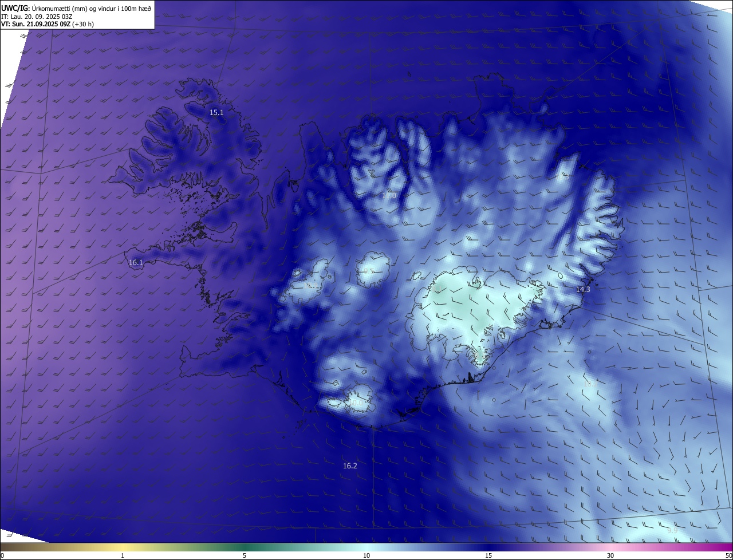Click the 1 tick label on the color scale
The width and height of the screenshot is (733, 560).
(123, 555)
